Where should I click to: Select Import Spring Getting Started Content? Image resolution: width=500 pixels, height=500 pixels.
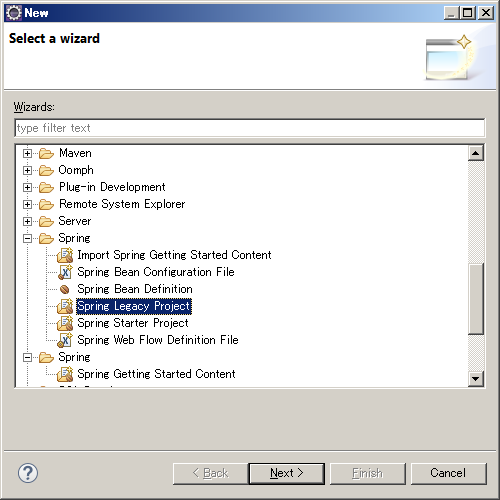coord(174,255)
